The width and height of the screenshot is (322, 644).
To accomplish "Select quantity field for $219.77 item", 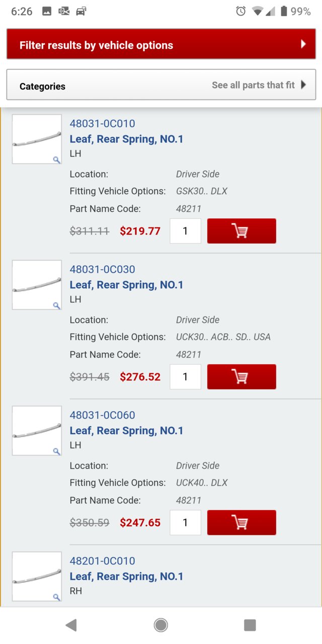I will tap(185, 231).
